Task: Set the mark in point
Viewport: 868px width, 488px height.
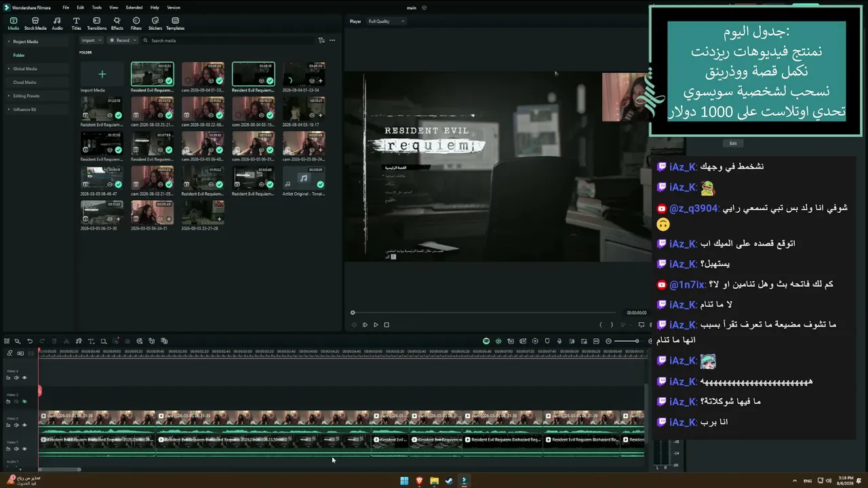Action: (x=601, y=325)
